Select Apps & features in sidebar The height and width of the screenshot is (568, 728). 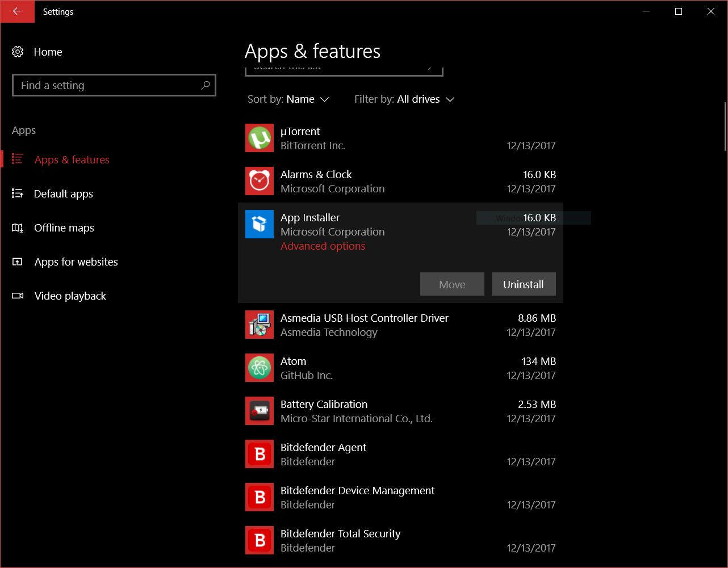(72, 160)
